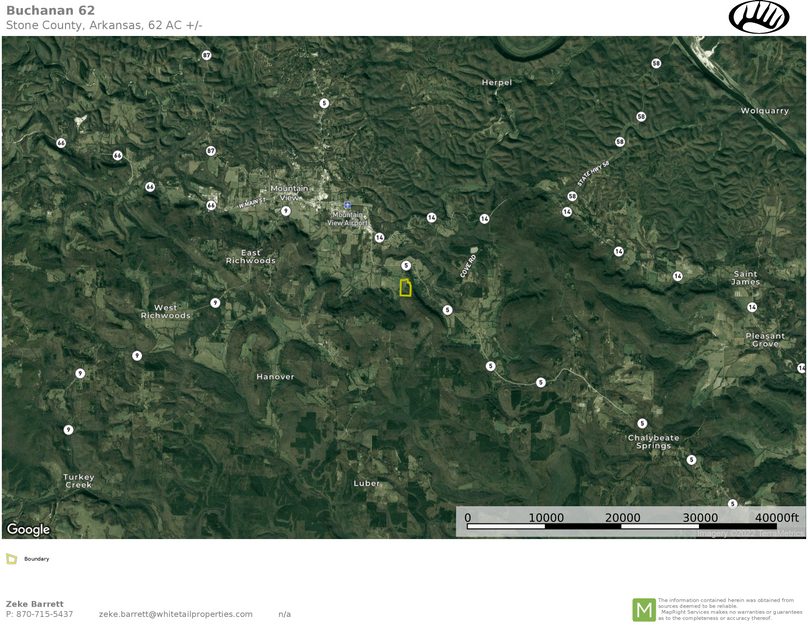808x625 pixels.
Task: Select the Turkey Creek label
Action: [79, 481]
